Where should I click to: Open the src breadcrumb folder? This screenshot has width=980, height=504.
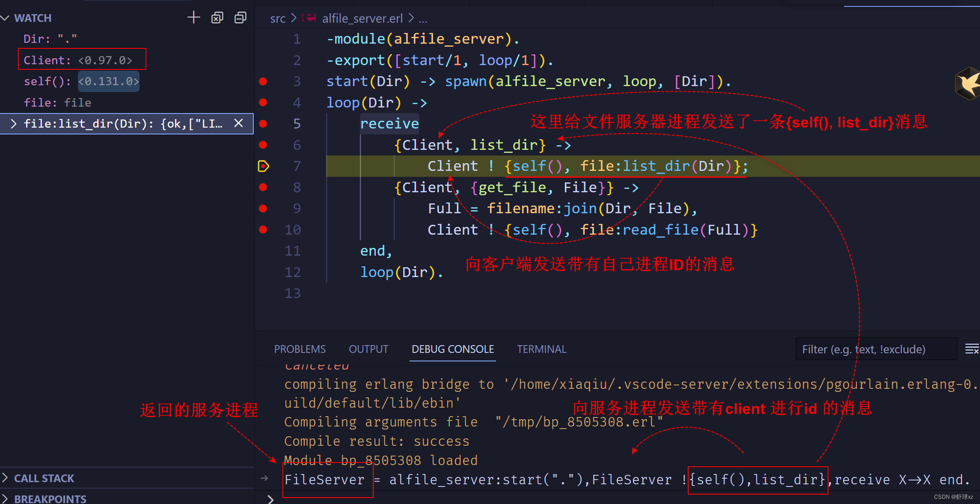[278, 18]
